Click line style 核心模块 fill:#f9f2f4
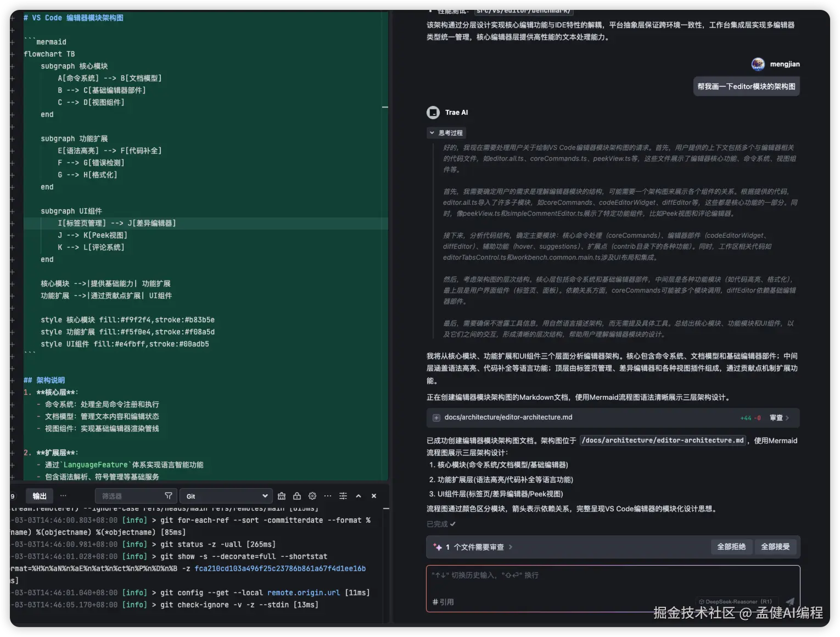 pyautogui.click(x=127, y=320)
